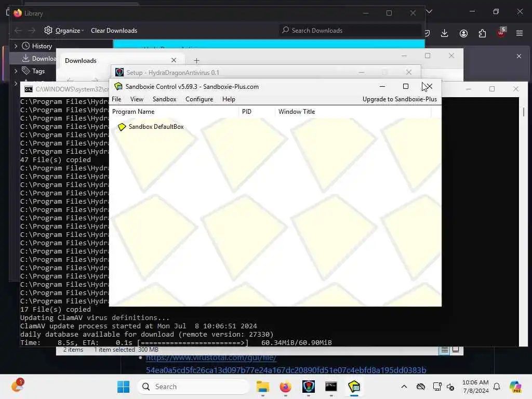Click the Library forward arrow
The height and width of the screenshot is (399, 532).
pos(32,31)
